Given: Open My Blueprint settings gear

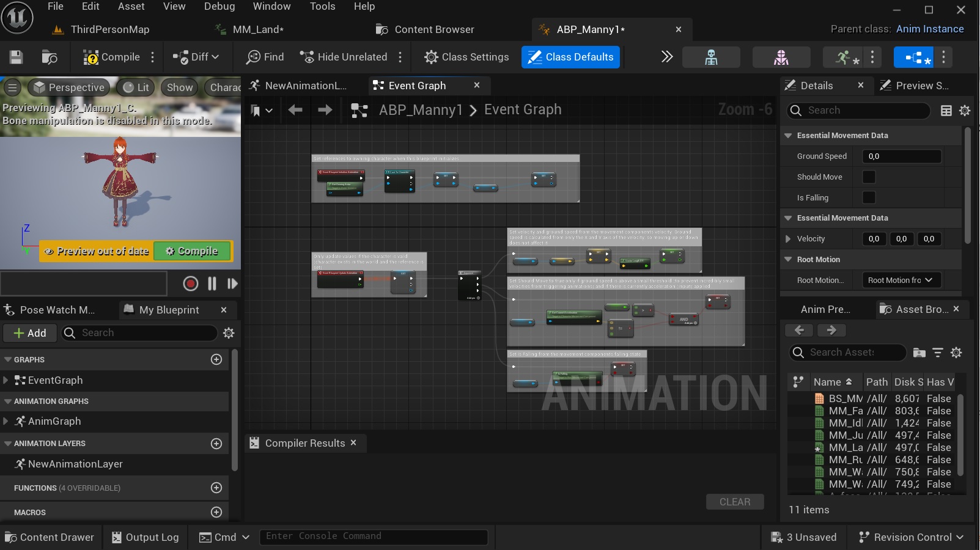Looking at the screenshot, I should coord(229,333).
